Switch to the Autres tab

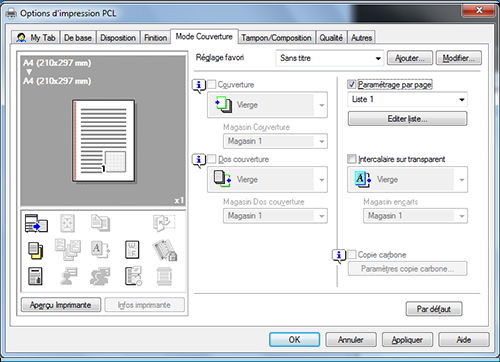click(x=361, y=38)
